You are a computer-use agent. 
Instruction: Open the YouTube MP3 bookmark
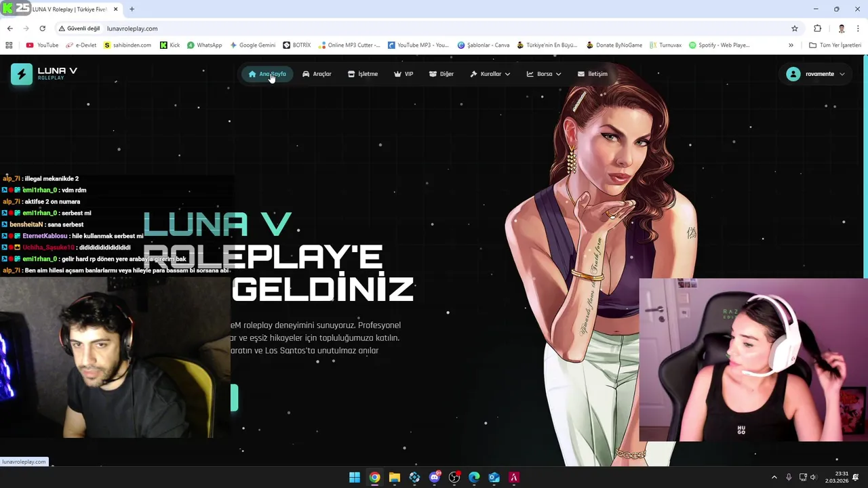pyautogui.click(x=418, y=45)
